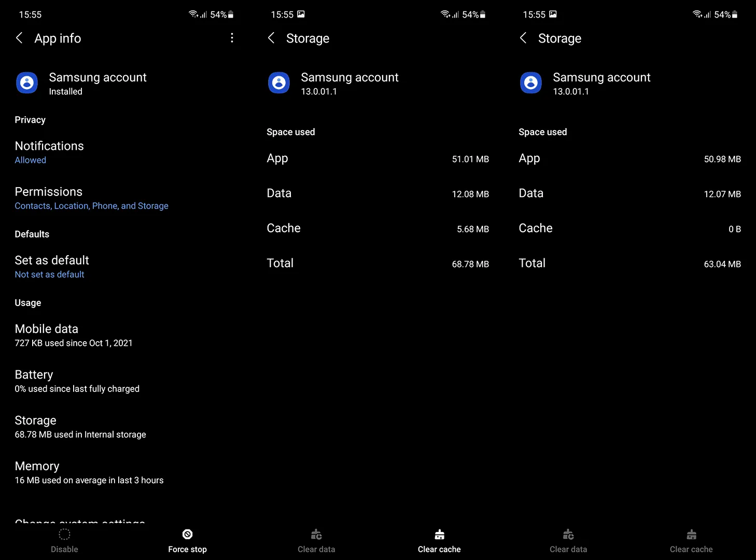Screen dimensions: 756x560
Task: Tap the Samsung account icon in App info
Action: [x=27, y=83]
